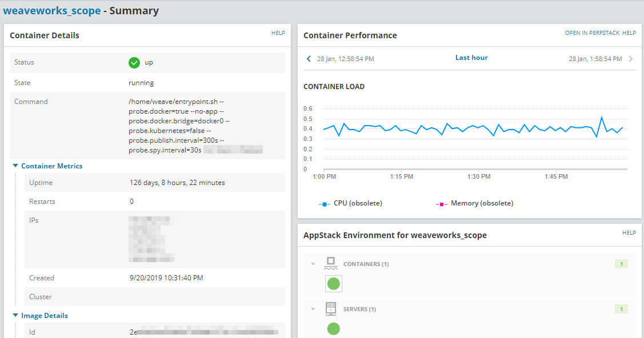Toggle CPU (obsolete) series in legend
This screenshot has width=644, height=338.
[x=351, y=203]
